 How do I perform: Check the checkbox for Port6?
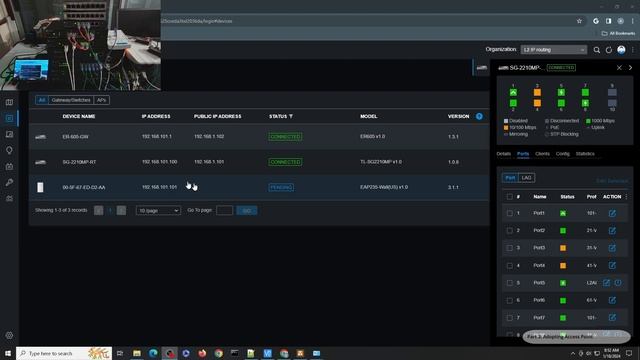(509, 300)
